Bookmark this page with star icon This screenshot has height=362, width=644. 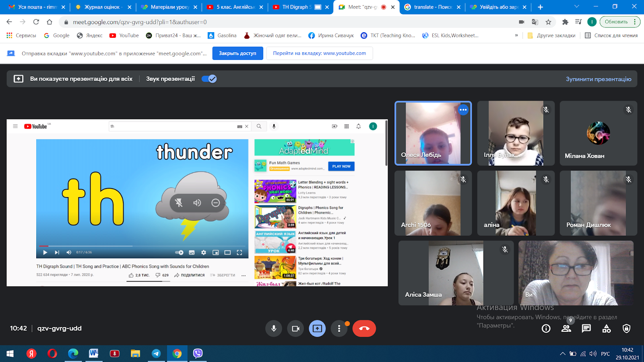548,22
